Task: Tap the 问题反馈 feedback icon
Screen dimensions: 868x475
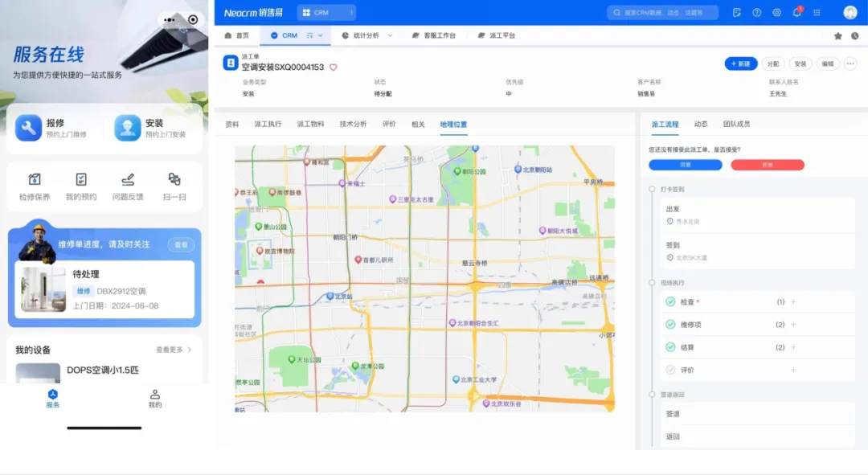Action: click(128, 179)
